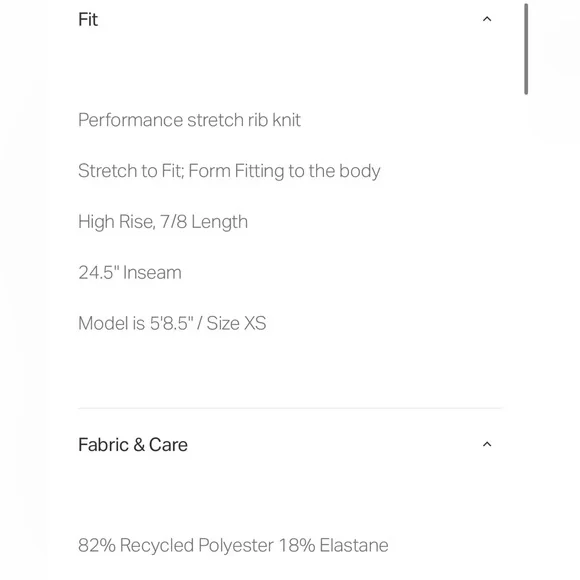
Task: Click the phrase "Form Fitting to the body"
Action: pyautogui.click(x=284, y=171)
